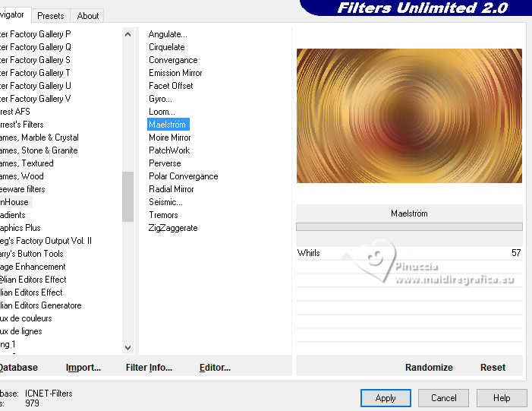The height and width of the screenshot is (411, 532).
Task: Choose the Seismic... filter
Action: pos(165,202)
